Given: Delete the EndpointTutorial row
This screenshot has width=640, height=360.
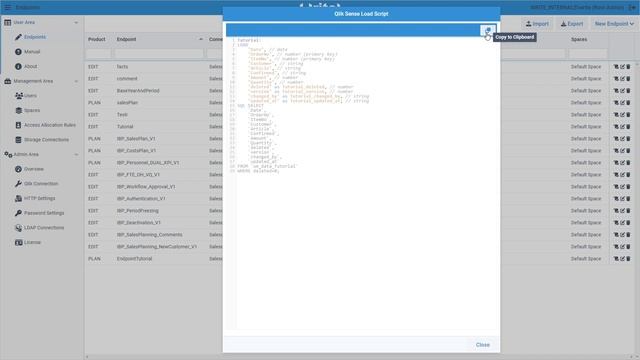Looking at the screenshot, I should pos(629,259).
